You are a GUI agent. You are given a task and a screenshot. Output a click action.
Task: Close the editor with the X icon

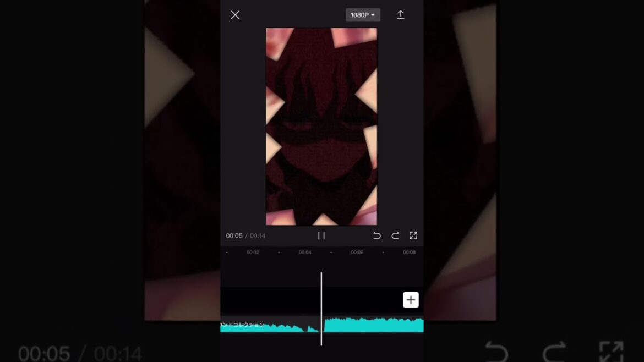(235, 15)
